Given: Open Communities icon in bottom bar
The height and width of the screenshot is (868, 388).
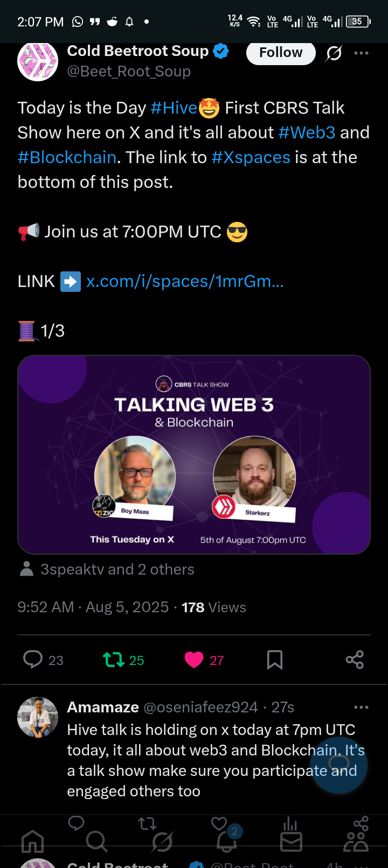Looking at the screenshot, I should [x=356, y=841].
